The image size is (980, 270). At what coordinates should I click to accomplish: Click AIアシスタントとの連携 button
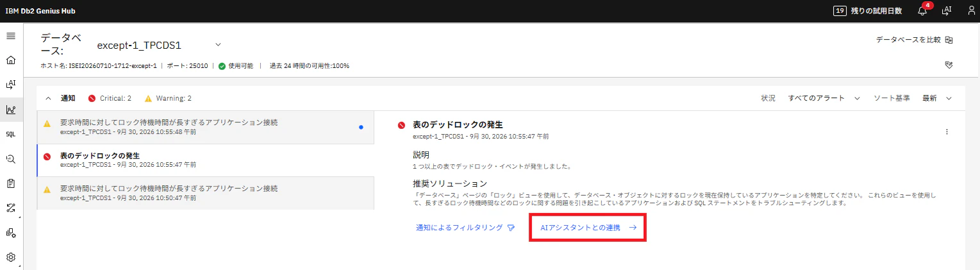pos(588,228)
